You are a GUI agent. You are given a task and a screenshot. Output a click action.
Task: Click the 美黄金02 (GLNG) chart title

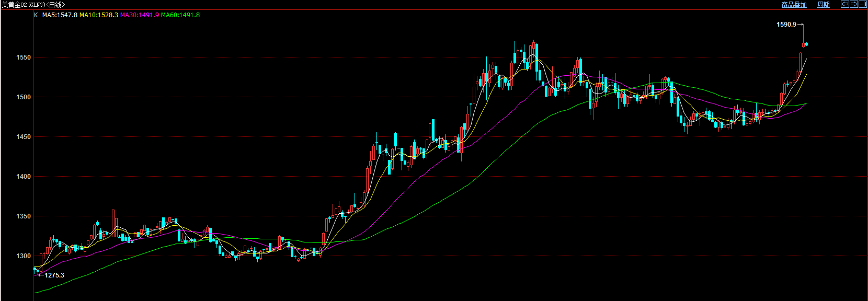[33, 5]
